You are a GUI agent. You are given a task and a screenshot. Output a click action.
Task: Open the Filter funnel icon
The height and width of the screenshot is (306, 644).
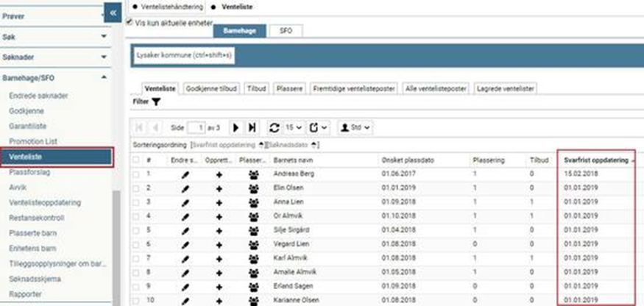pos(156,102)
